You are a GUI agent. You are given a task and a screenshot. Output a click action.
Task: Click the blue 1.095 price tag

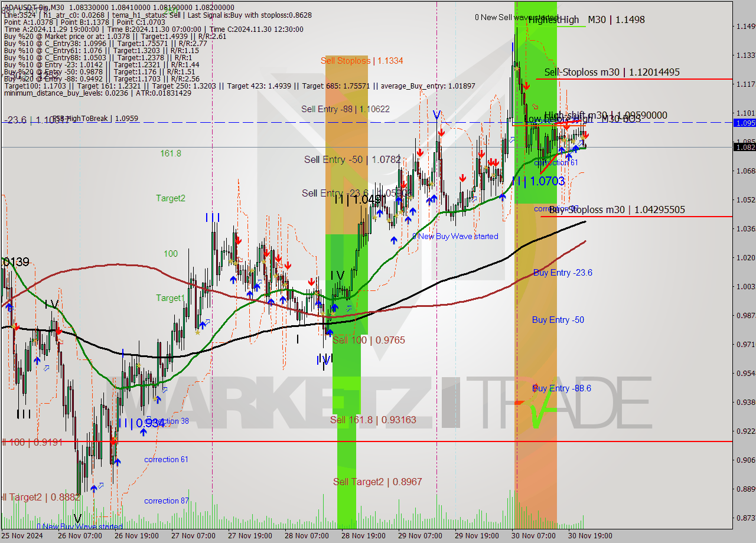click(744, 123)
